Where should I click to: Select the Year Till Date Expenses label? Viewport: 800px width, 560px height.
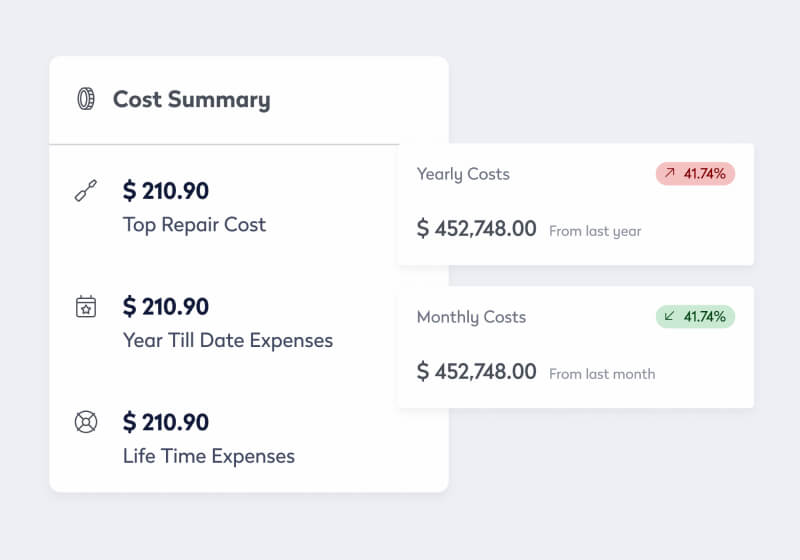click(228, 340)
